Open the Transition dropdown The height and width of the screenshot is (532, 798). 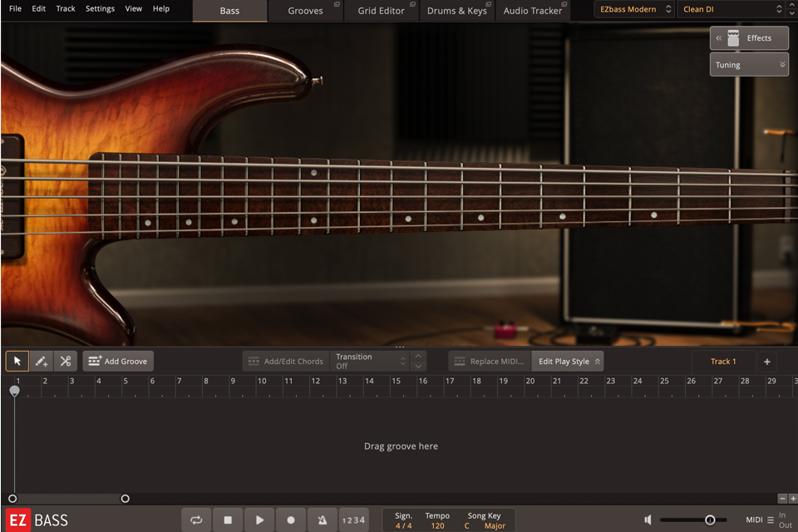370,361
